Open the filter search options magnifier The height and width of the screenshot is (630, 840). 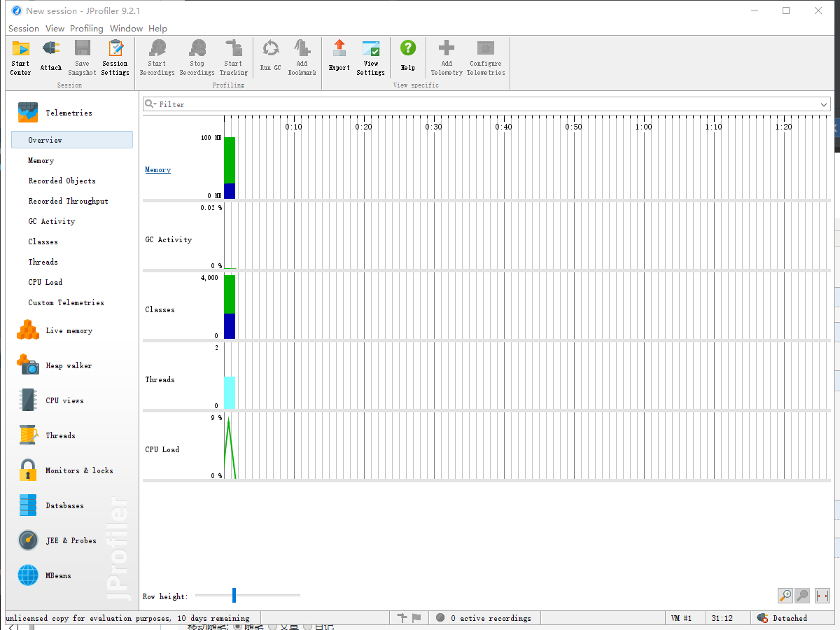pos(150,104)
